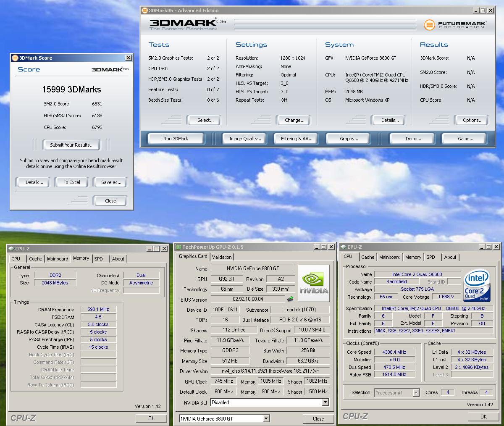This screenshot has width=504, height=426.
Task: Click OK in CPU-Z Memory window
Action: (x=151, y=418)
